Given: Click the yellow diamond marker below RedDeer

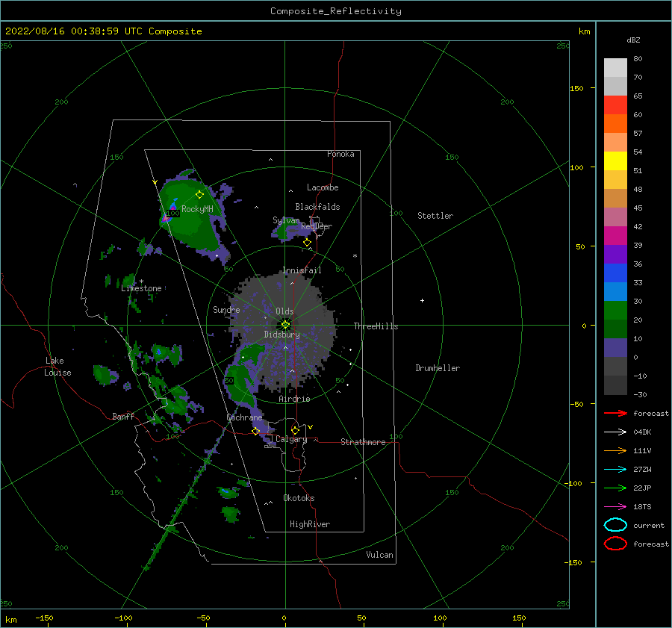Looking at the screenshot, I should (307, 243).
